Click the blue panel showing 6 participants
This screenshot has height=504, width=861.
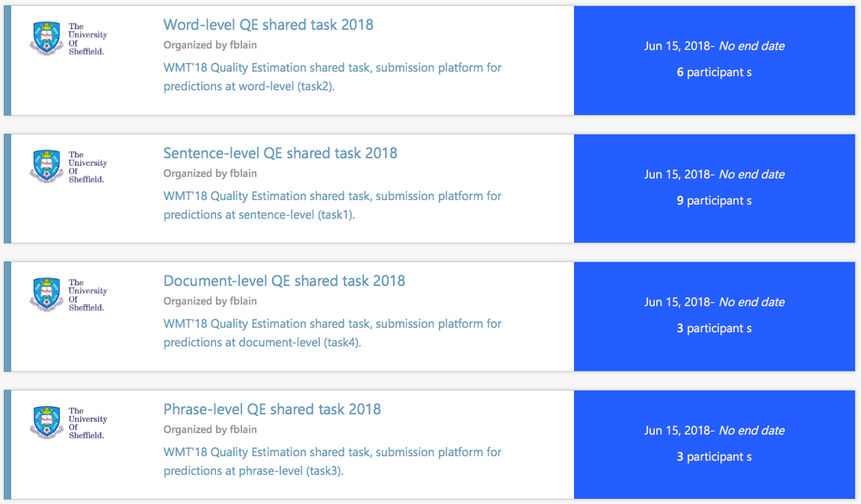pyautogui.click(x=714, y=60)
